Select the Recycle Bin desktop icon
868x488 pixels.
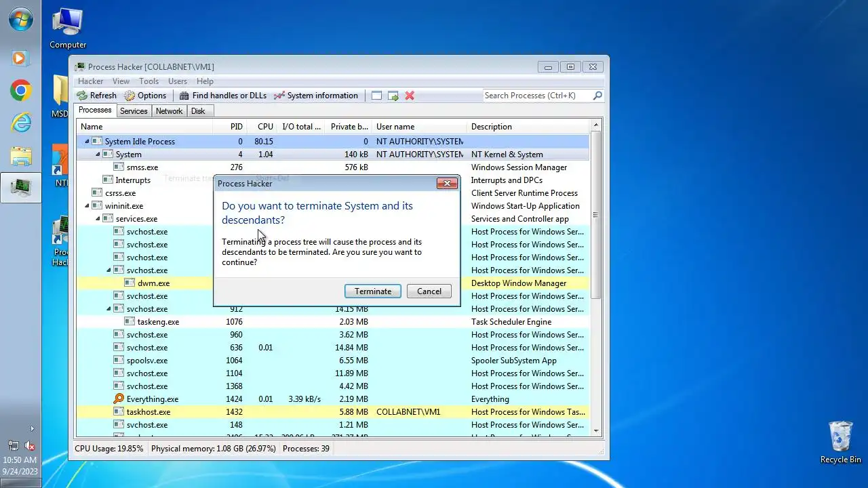[x=840, y=443]
